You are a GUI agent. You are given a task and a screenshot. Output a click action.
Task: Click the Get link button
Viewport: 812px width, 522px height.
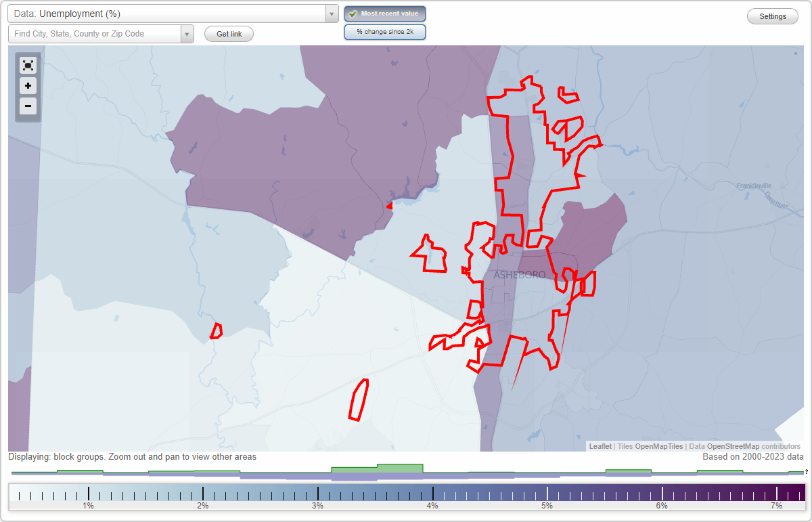228,33
